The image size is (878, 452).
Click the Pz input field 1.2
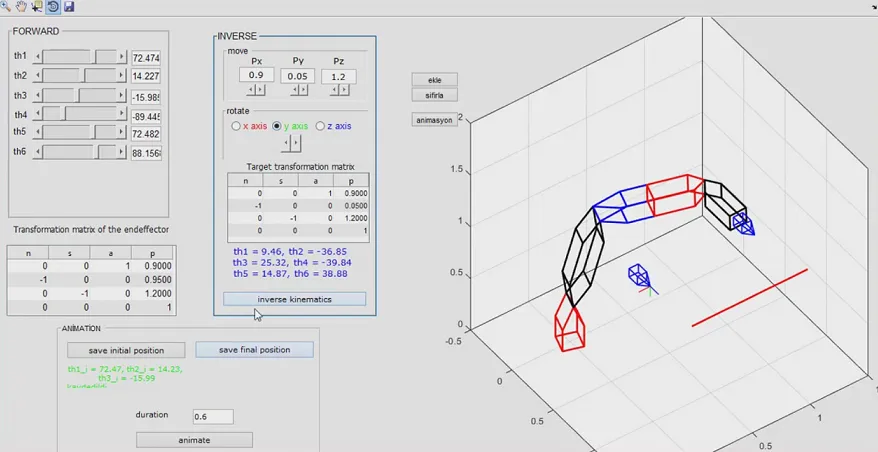(339, 76)
